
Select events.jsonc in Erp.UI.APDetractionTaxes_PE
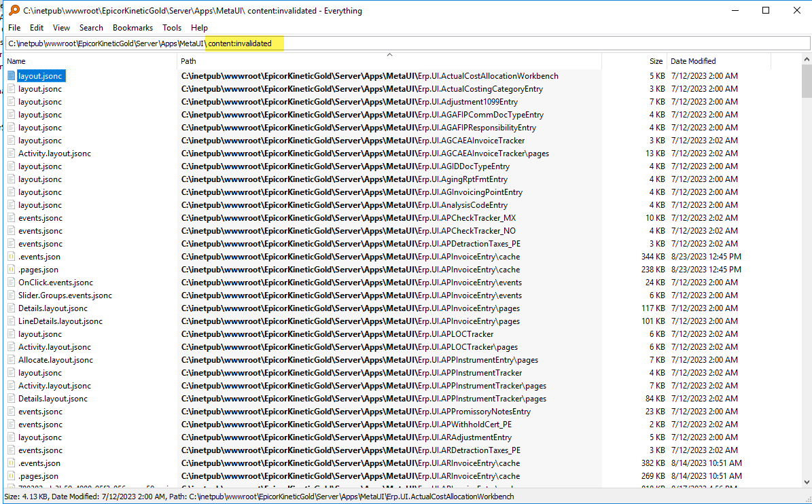tap(40, 244)
